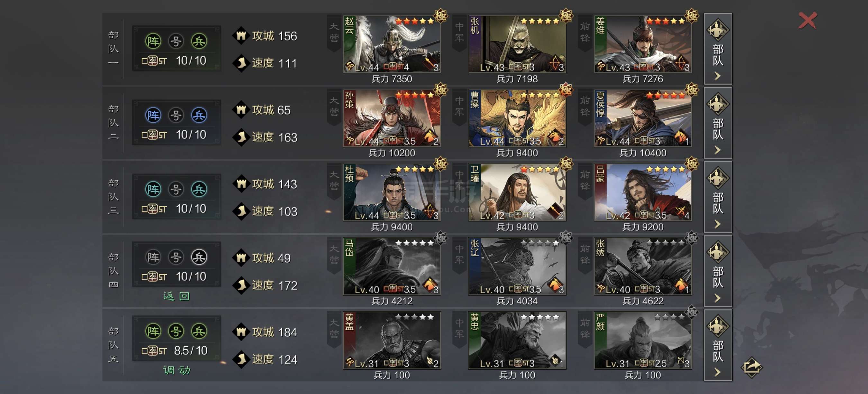Click the troop emblem icon of 部队二 panel
This screenshot has height=394, width=868.
coord(718,104)
